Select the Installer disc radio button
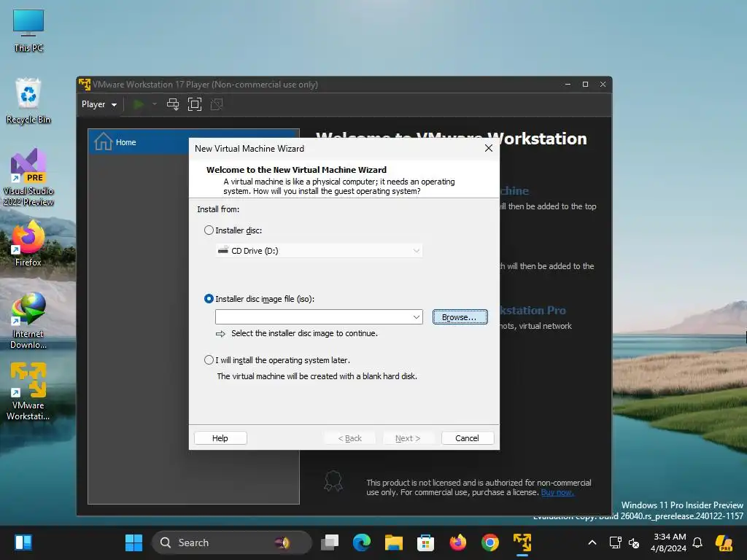Image resolution: width=747 pixels, height=560 pixels. (209, 230)
